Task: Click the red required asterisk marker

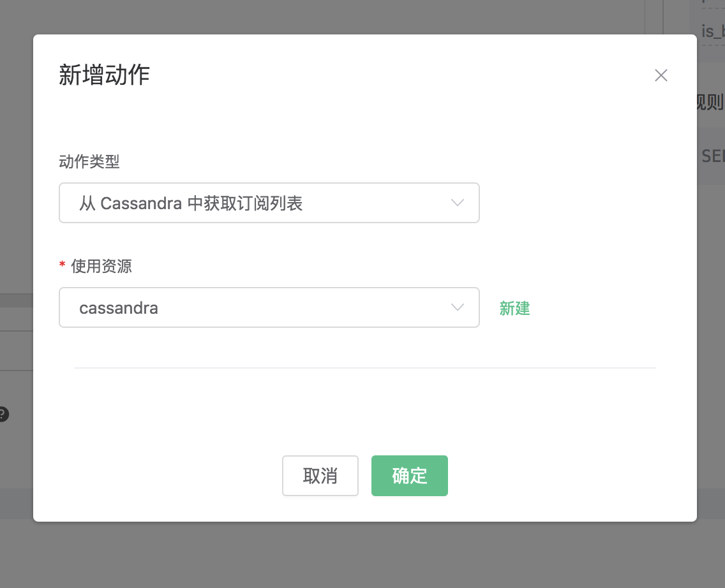Action: pos(63,265)
